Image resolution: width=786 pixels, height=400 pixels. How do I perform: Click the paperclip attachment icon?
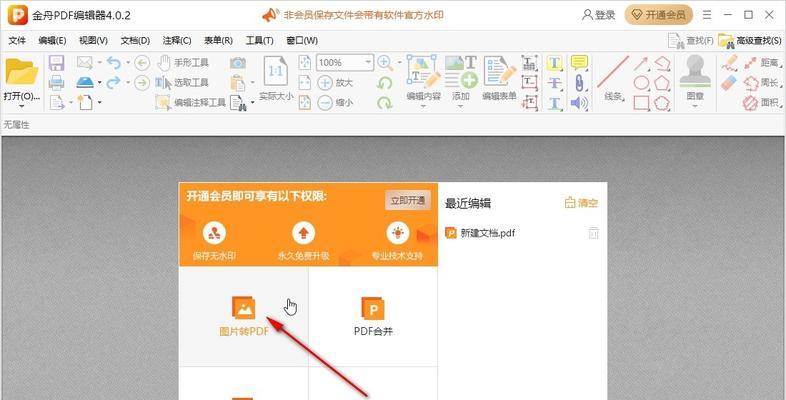(x=579, y=83)
